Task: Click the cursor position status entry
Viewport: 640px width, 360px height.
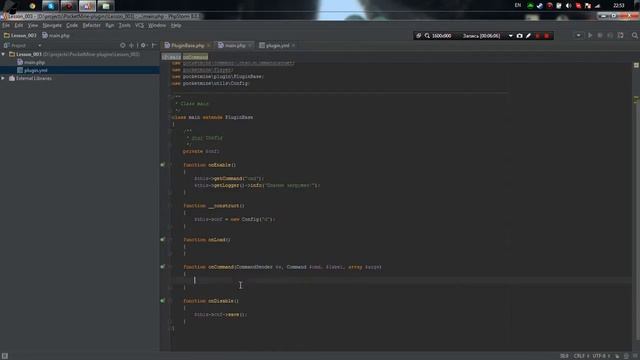Action: (564, 356)
